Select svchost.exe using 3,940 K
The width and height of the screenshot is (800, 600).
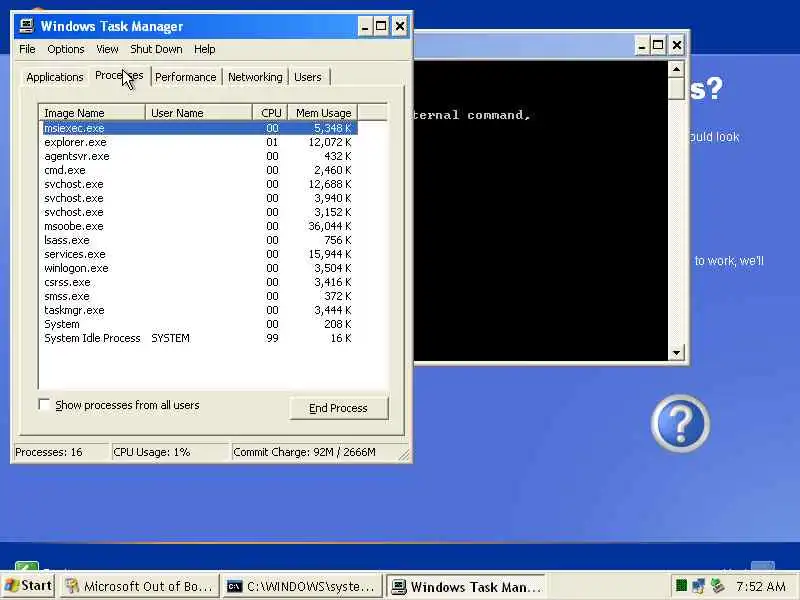(200, 198)
